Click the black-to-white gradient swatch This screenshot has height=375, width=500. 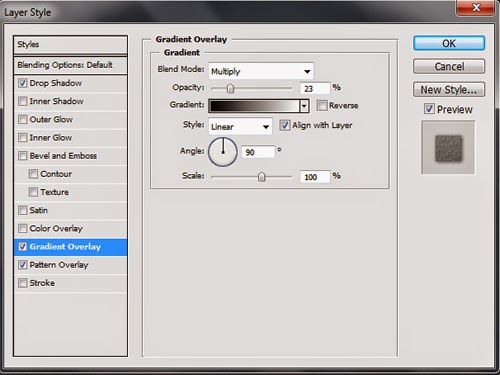point(255,106)
